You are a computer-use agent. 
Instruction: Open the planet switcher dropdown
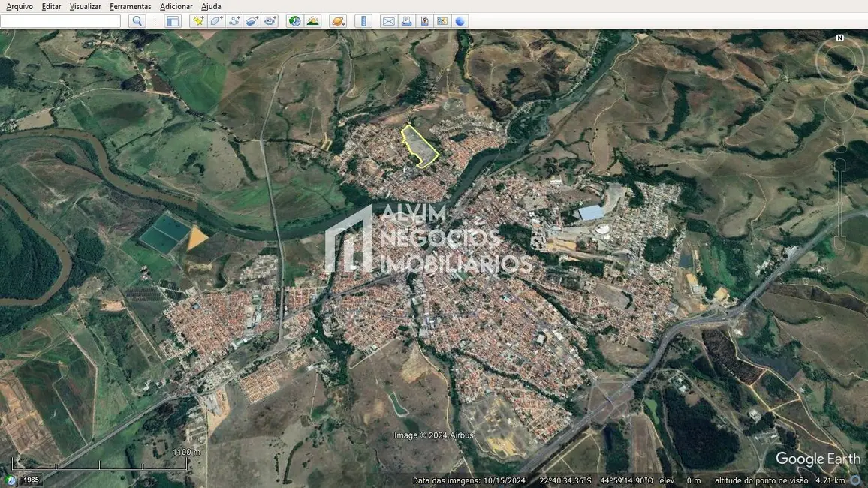point(338,21)
